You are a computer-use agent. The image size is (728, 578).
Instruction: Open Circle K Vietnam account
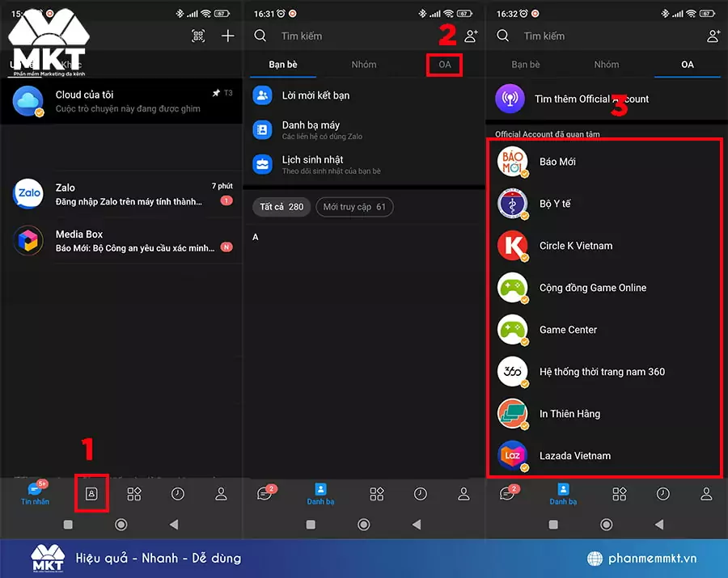tap(605, 246)
